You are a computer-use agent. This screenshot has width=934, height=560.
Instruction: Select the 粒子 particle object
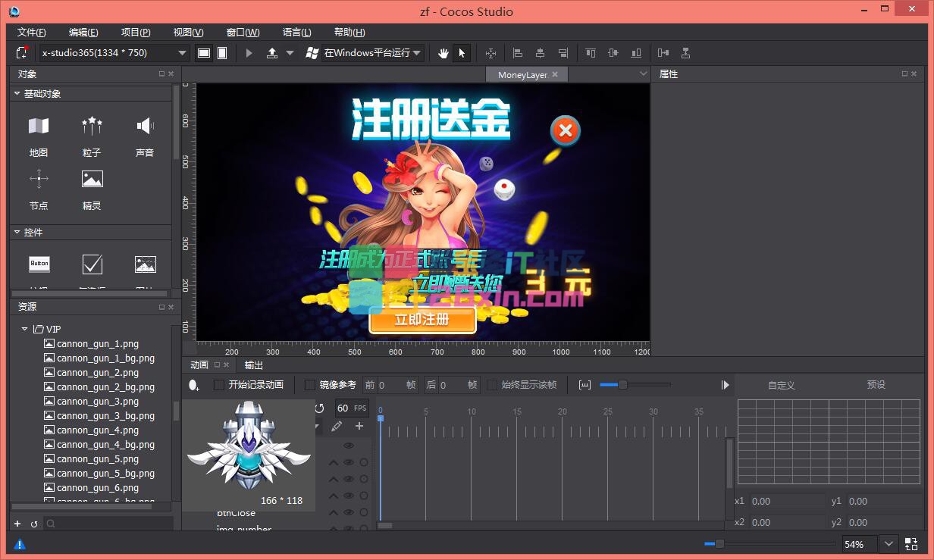(92, 136)
